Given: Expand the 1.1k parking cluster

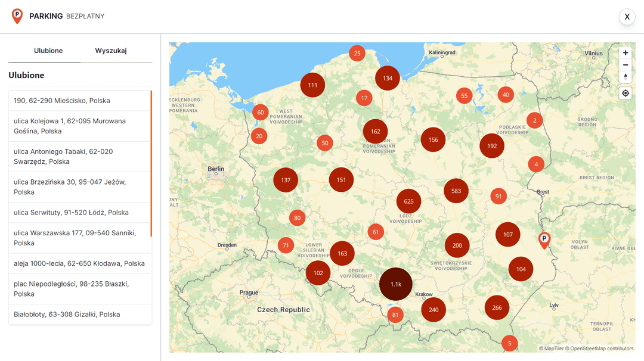Looking at the screenshot, I should coord(396,284).
